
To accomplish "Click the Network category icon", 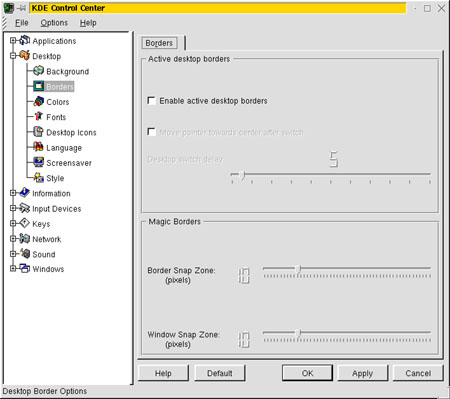I will point(24,238).
